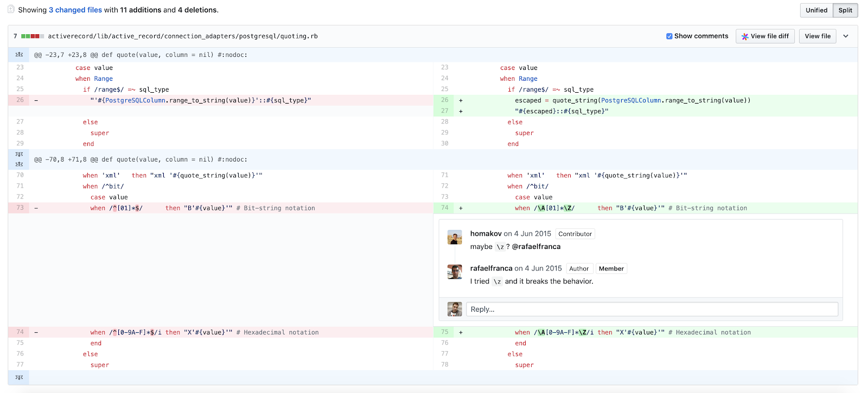
Task: Toggle the Show comments checkbox
Action: point(669,36)
